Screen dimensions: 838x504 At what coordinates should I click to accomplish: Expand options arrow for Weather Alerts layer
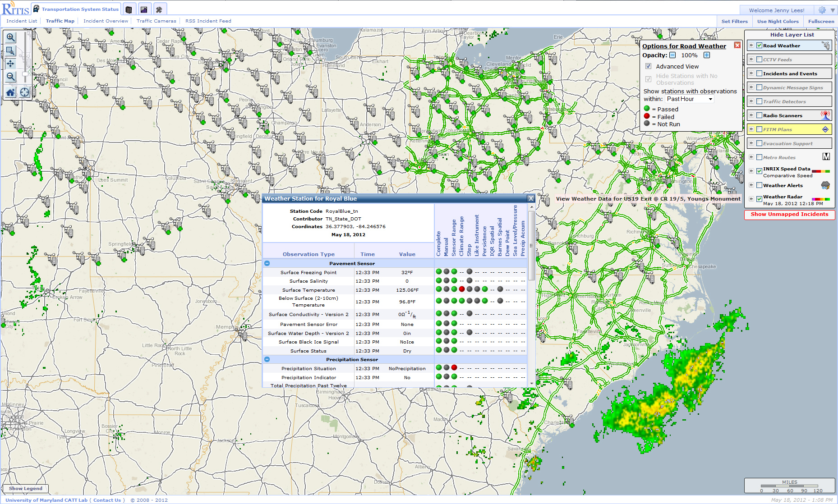(751, 185)
